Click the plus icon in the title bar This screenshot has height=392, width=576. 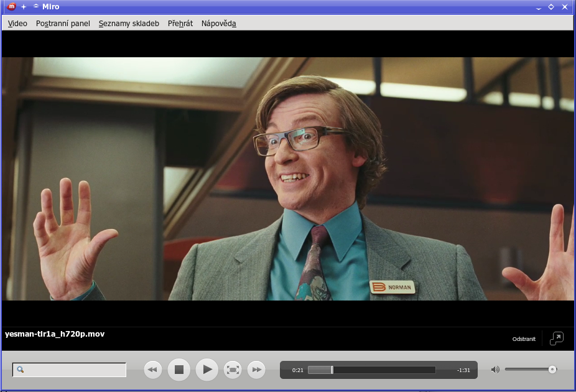[x=24, y=7]
